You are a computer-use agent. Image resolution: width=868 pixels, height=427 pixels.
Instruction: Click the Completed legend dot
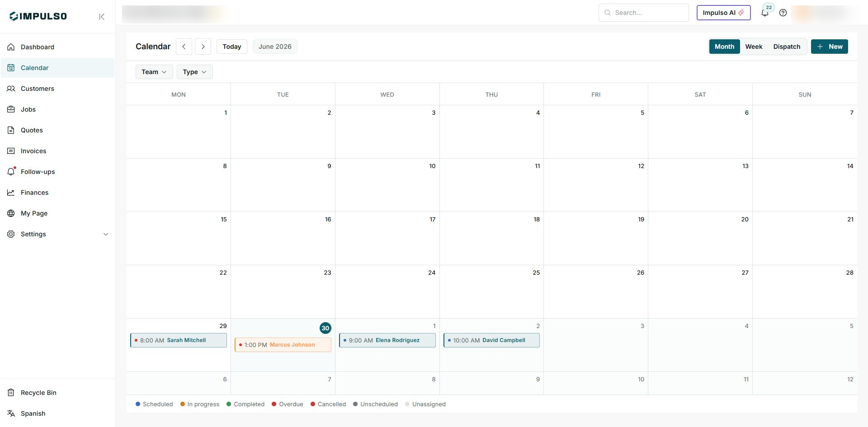(229, 404)
